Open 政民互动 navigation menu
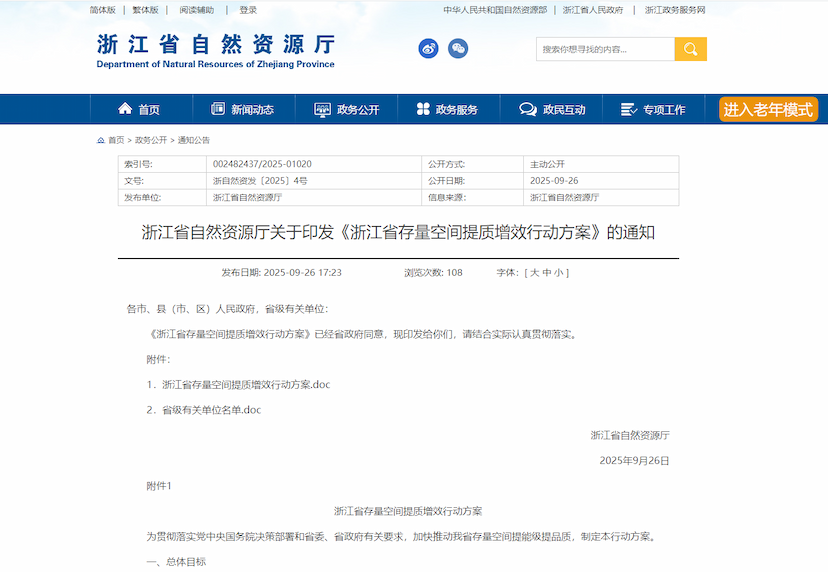Viewport: 828px width, 572px height. pos(552,109)
